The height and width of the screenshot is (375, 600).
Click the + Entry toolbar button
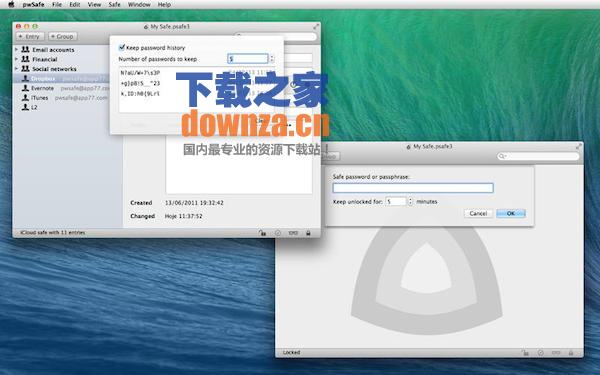(29, 36)
